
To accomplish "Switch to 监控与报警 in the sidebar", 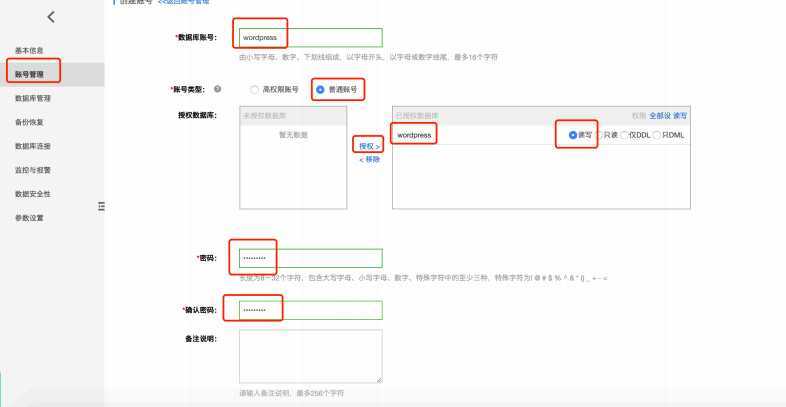I will click(x=33, y=170).
